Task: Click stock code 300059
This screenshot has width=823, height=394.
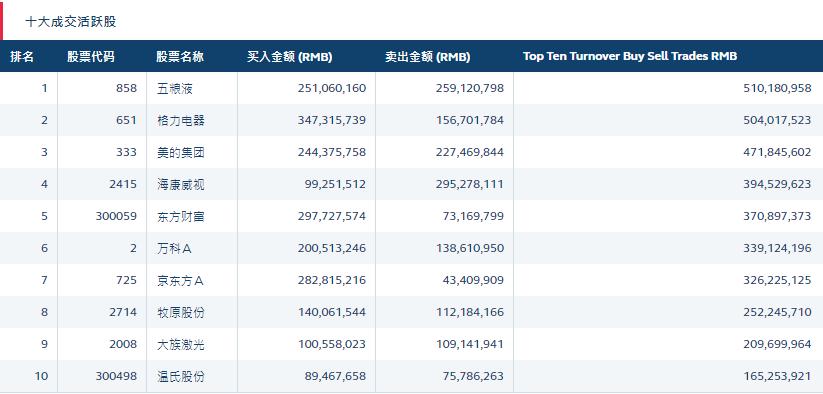Action: click(x=116, y=216)
